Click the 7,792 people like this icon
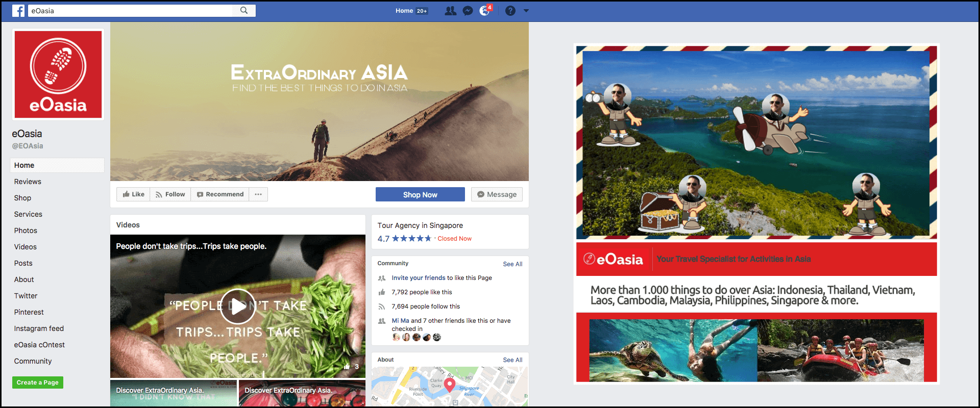The height and width of the screenshot is (408, 980). 381,292
